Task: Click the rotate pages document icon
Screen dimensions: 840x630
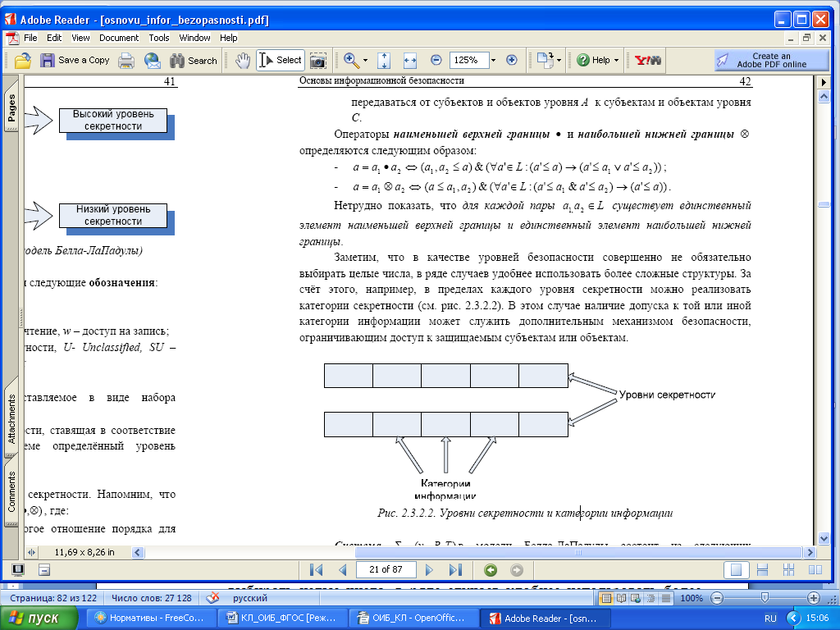Action: [545, 60]
